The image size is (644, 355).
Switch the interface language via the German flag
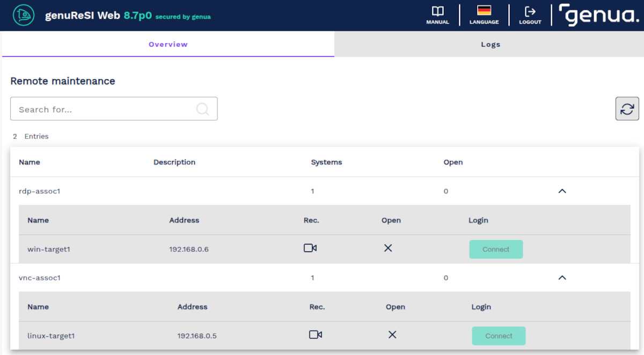[x=484, y=15]
